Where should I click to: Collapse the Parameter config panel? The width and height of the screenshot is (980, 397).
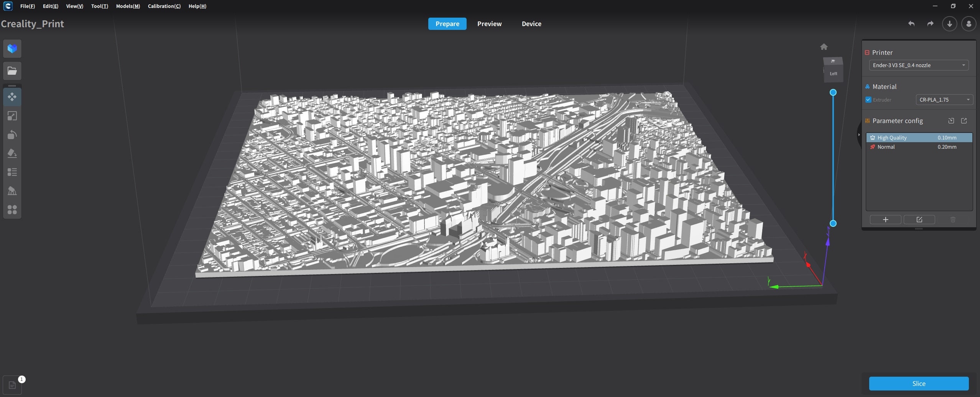859,134
